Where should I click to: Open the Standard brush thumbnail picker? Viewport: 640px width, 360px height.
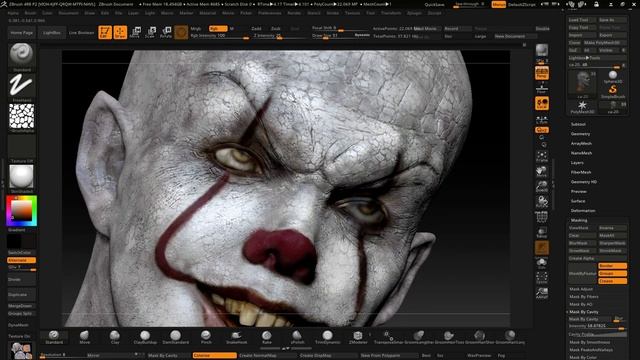pos(22,55)
